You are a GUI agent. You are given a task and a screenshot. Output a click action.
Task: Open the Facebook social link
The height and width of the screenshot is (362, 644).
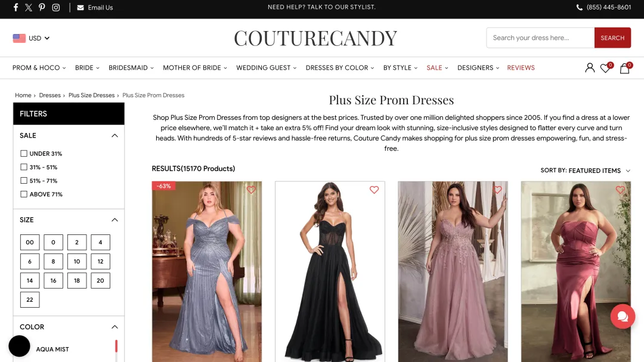[16, 7]
